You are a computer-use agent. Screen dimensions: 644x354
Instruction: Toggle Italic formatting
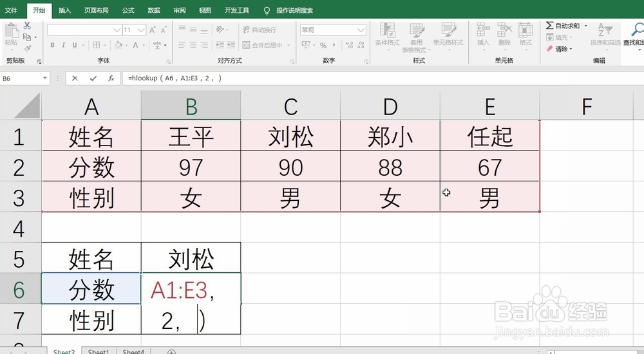pyautogui.click(x=63, y=45)
